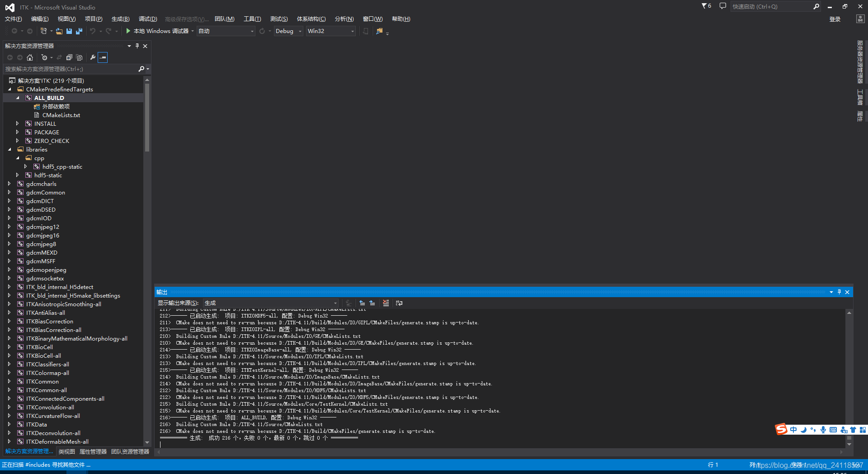Open Solution Explorer window options arrow
The width and height of the screenshot is (868, 474).
coord(129,46)
